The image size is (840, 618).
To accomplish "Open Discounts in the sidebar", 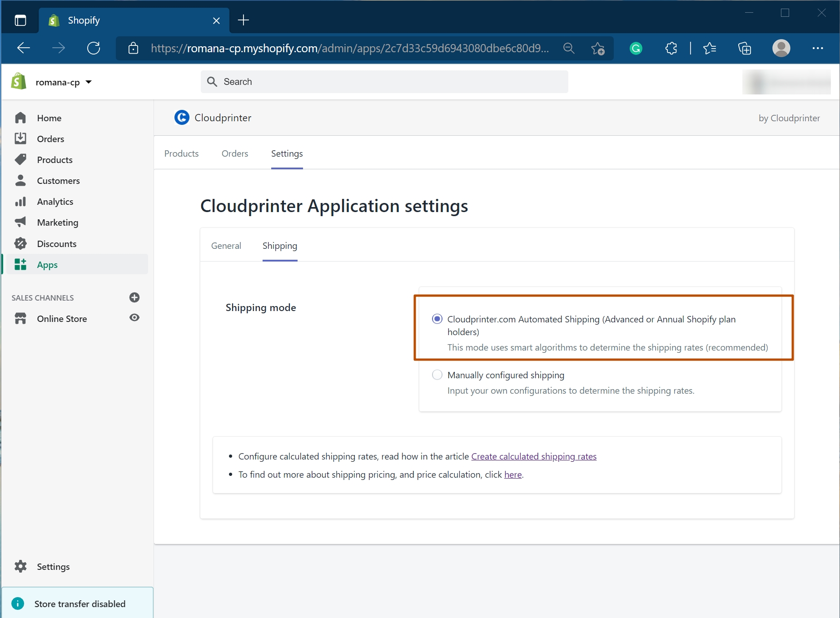I will (x=57, y=244).
